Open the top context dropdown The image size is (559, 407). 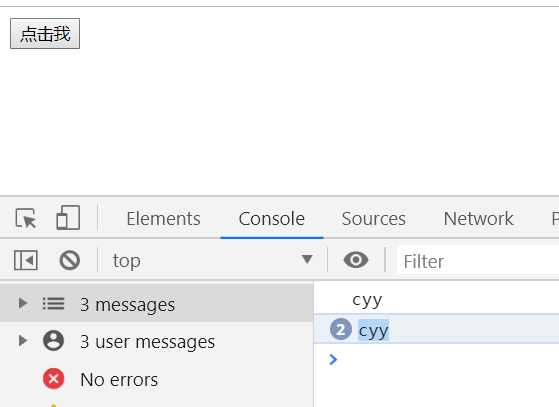213,260
